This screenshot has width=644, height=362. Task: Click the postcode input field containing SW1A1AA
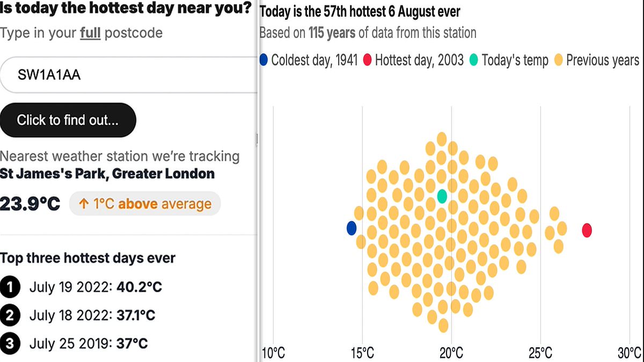click(129, 75)
